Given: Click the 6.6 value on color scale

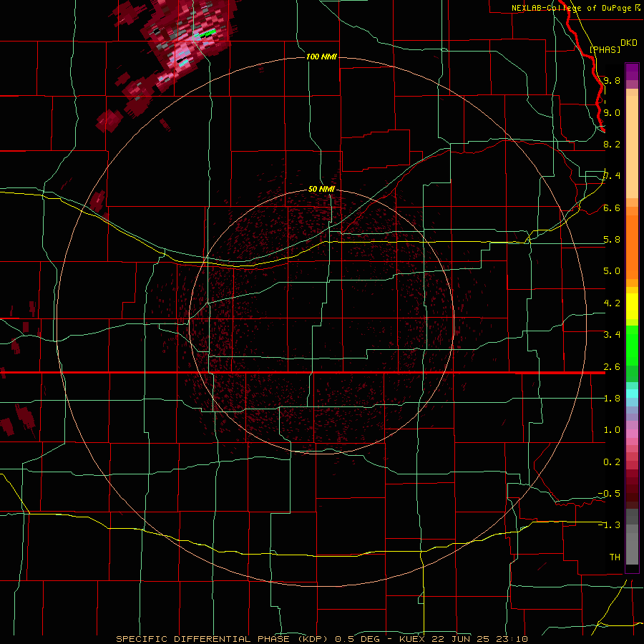Looking at the screenshot, I should click(612, 208).
